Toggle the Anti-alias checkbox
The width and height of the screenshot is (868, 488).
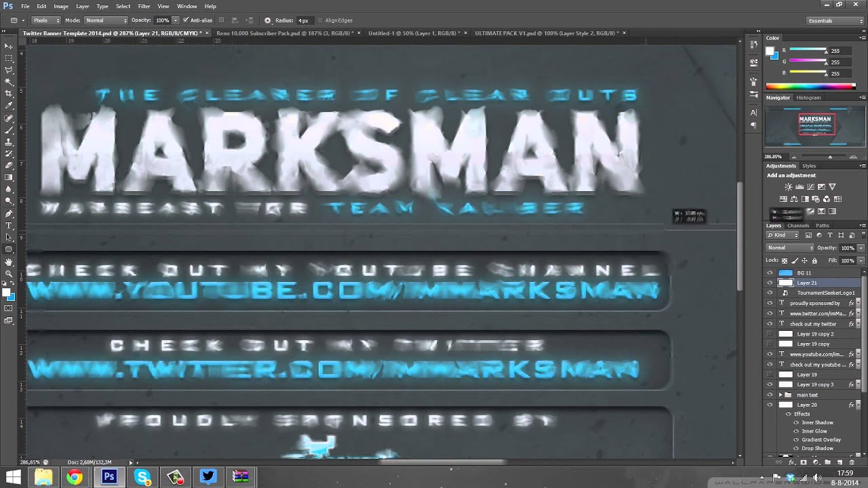click(x=186, y=20)
